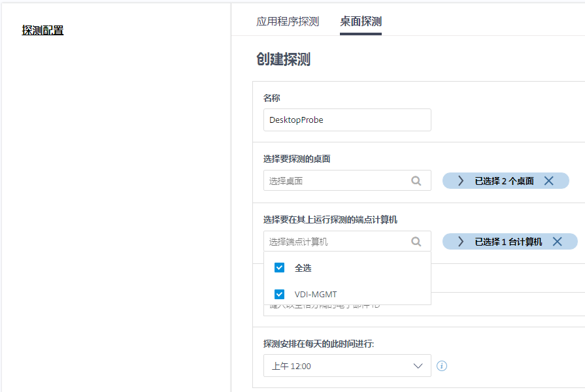The height and width of the screenshot is (392, 585).
Task: Toggle the VDI-MGMT checkbox
Action: tap(280, 294)
